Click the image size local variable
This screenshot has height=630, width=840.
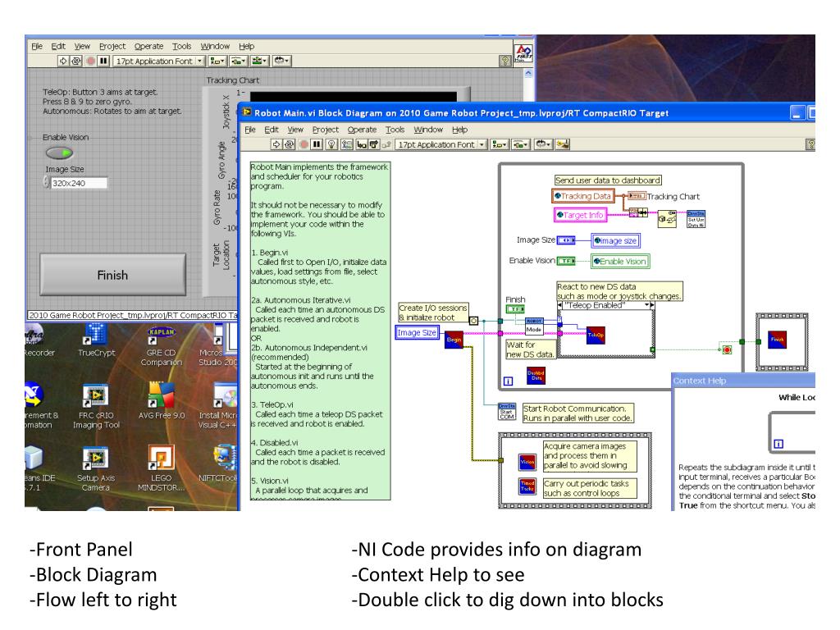click(615, 240)
